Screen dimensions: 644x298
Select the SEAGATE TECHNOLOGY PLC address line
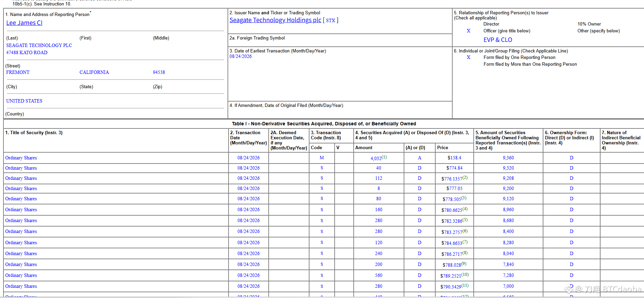pyautogui.click(x=39, y=45)
